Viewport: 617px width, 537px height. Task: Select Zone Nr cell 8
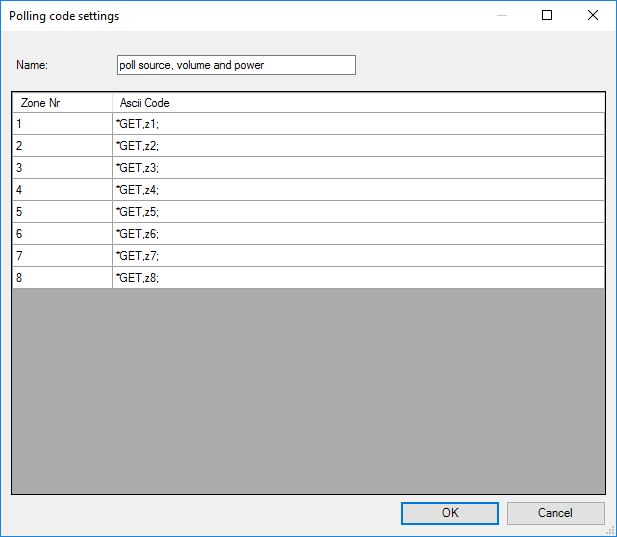pos(62,278)
